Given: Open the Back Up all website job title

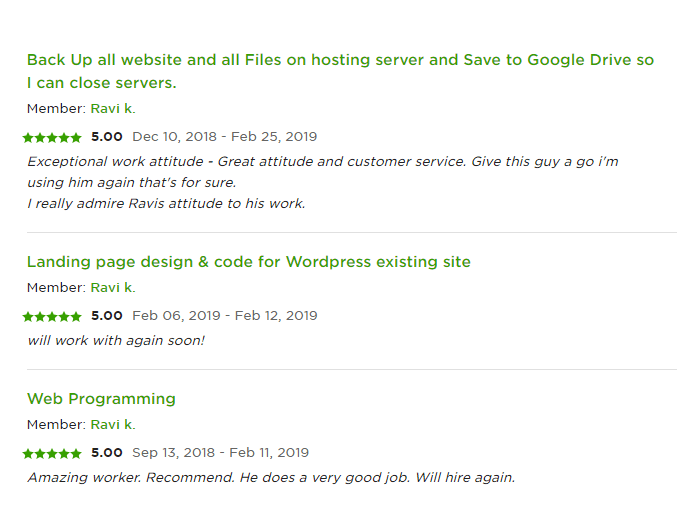Looking at the screenshot, I should tap(340, 71).
